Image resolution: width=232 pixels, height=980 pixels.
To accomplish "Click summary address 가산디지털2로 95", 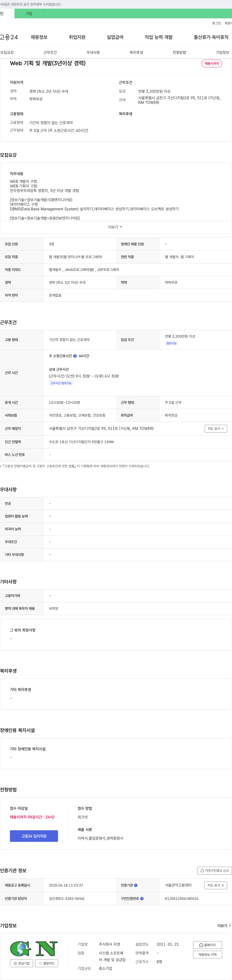I will [x=179, y=100].
